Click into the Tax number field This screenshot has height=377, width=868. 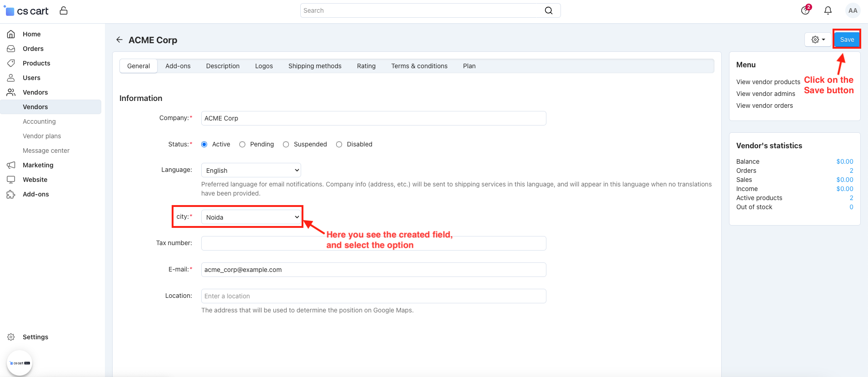click(374, 243)
